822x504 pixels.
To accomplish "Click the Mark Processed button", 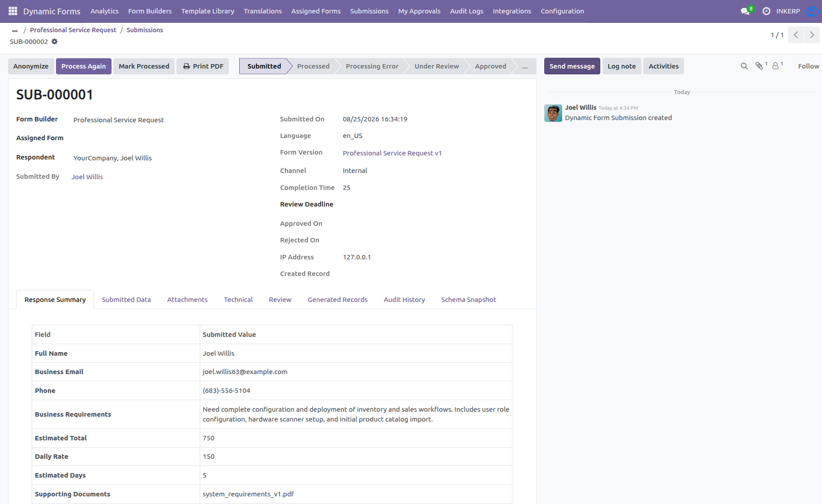I will coord(144,66).
